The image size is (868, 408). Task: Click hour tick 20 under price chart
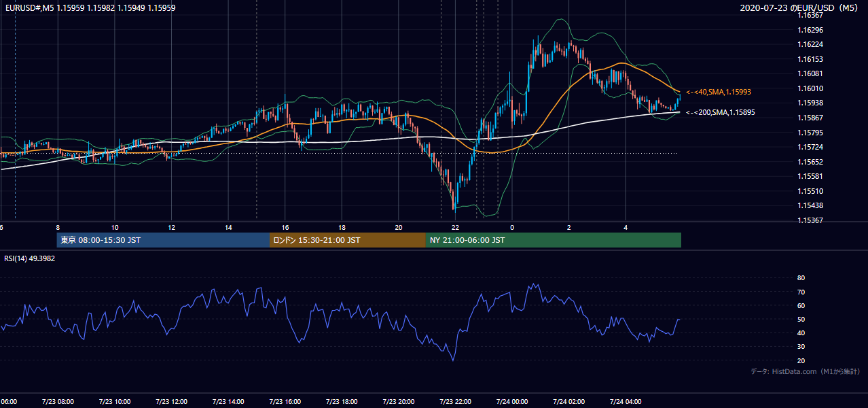[x=399, y=228]
